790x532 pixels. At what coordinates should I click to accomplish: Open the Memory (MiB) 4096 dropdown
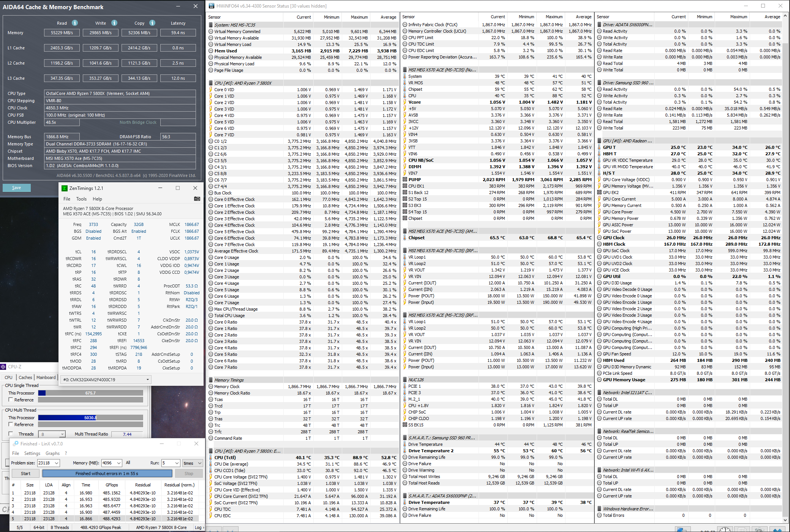click(119, 463)
